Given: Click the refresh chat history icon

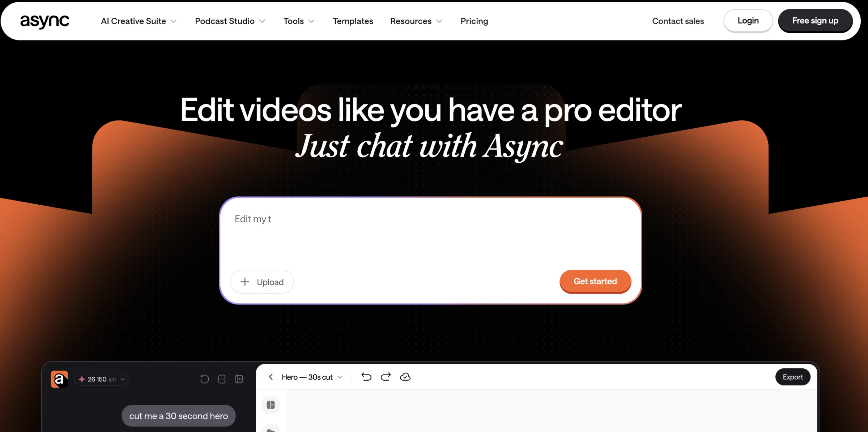Looking at the screenshot, I should point(205,379).
